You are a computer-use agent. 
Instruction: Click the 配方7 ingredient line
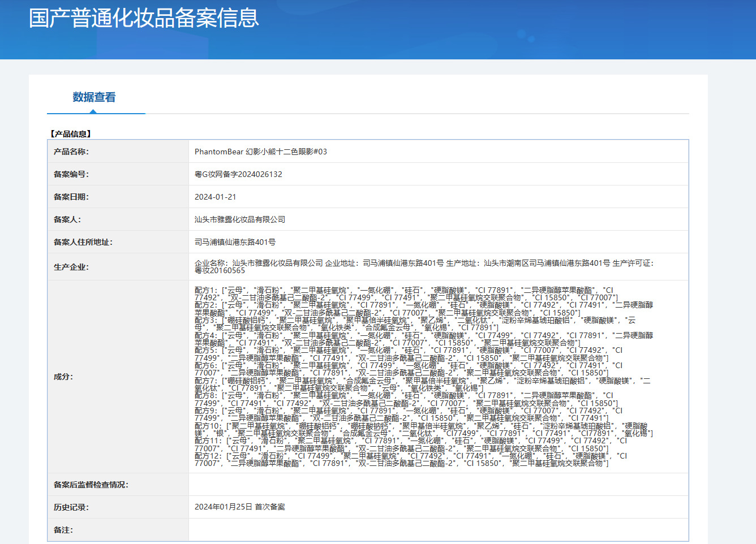tap(423, 385)
